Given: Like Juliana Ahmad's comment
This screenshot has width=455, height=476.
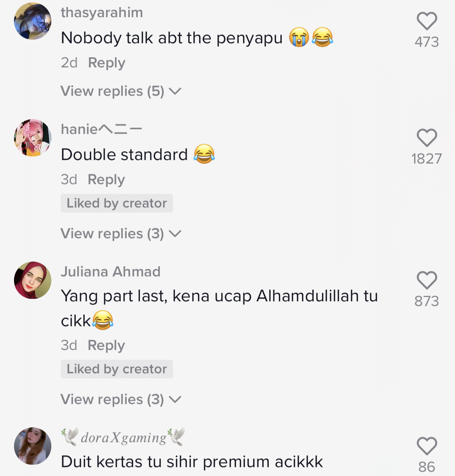Looking at the screenshot, I should (x=427, y=280).
